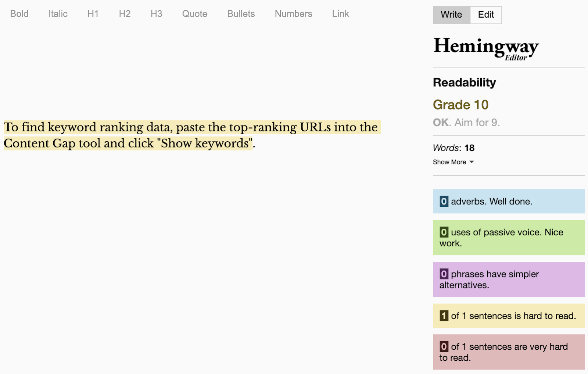588x374 pixels.
Task: Toggle the passive voice highlight panel
Action: (509, 237)
